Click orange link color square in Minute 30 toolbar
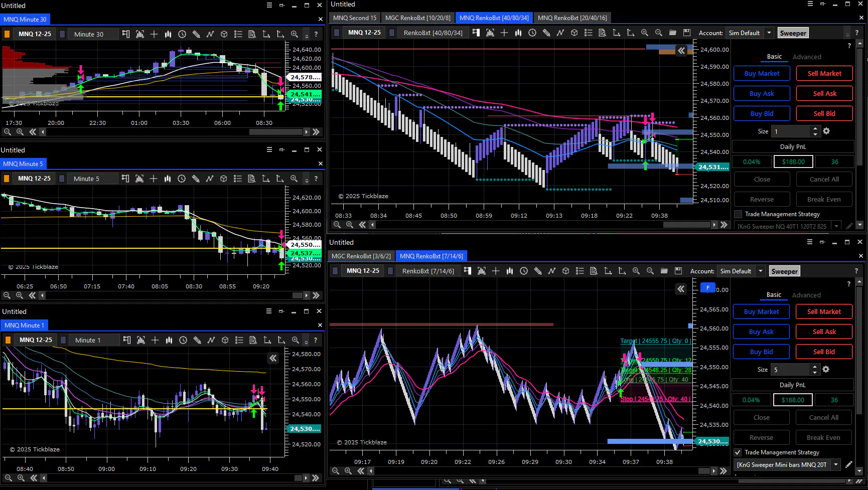Image resolution: width=868 pixels, height=490 pixels. (x=7, y=34)
